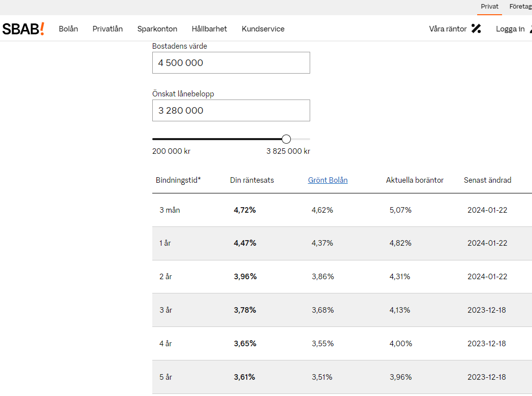This screenshot has width=532, height=396.
Task: Click the 2024-01-22 date in 3 mån row
Action: [x=487, y=210]
